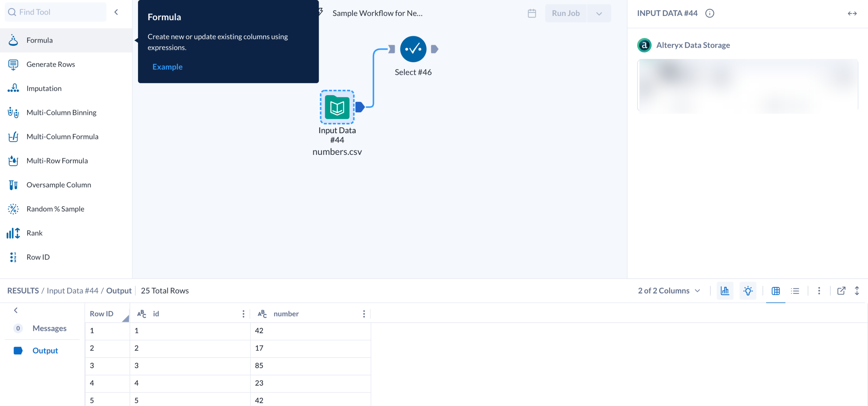868x406 pixels.
Task: Select the Multi-Row Formula tool icon
Action: (x=13, y=161)
